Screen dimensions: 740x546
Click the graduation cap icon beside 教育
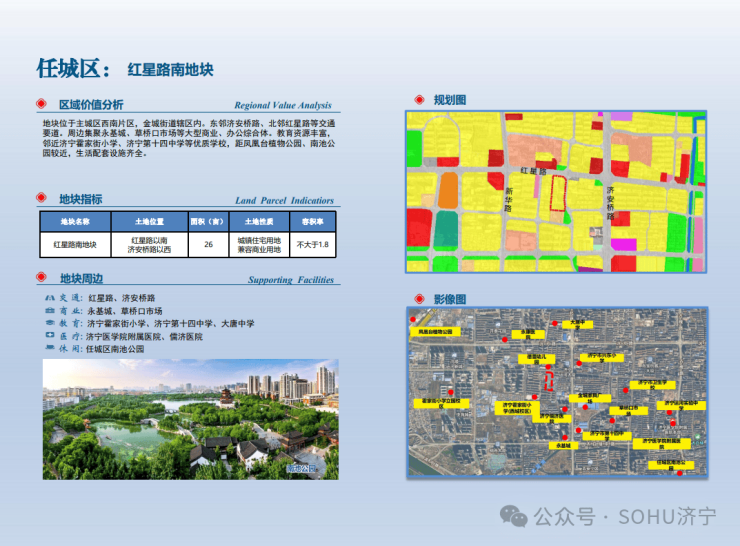point(50,323)
